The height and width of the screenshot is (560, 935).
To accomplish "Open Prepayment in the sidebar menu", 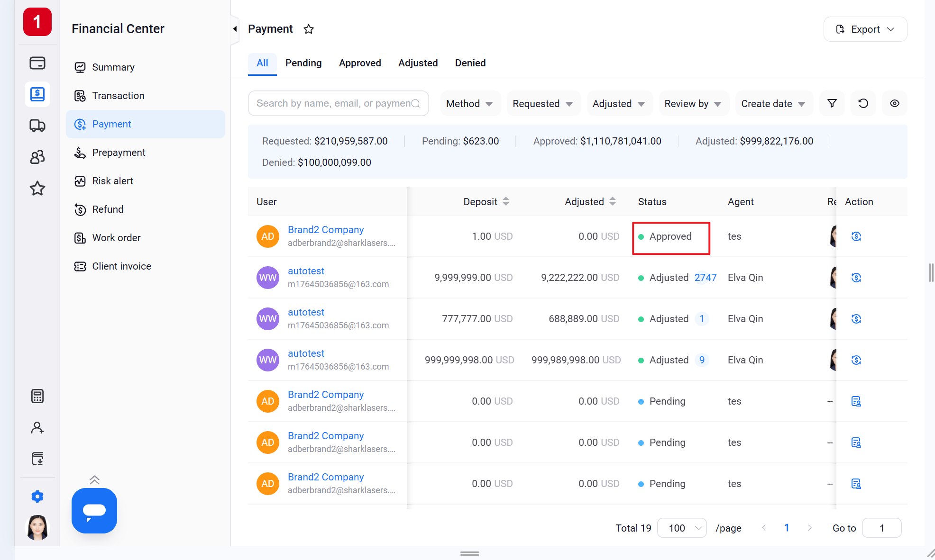I will point(146,153).
